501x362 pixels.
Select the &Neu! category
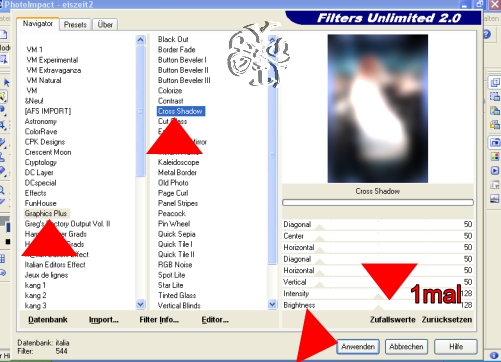click(34, 101)
